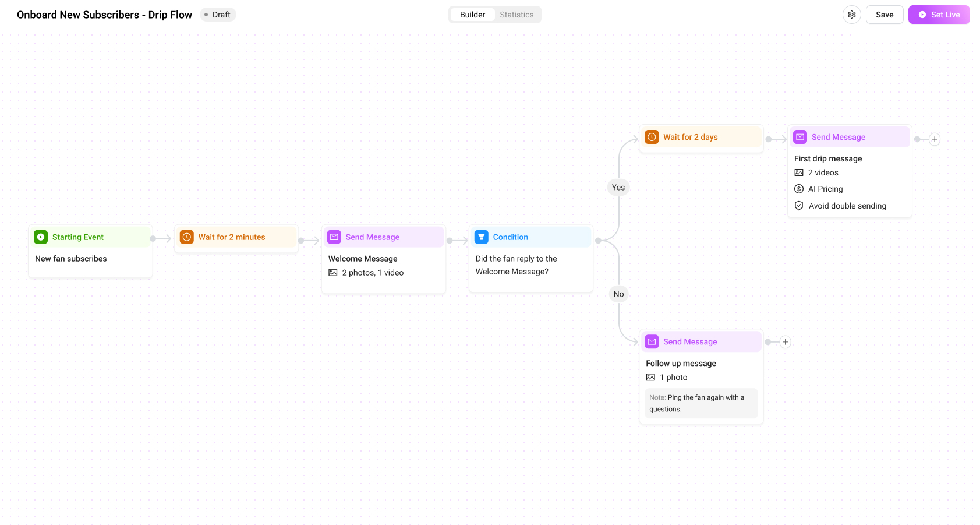Click the clock icon on Wait for 2 minutes
This screenshot has height=525, width=980.
click(187, 237)
